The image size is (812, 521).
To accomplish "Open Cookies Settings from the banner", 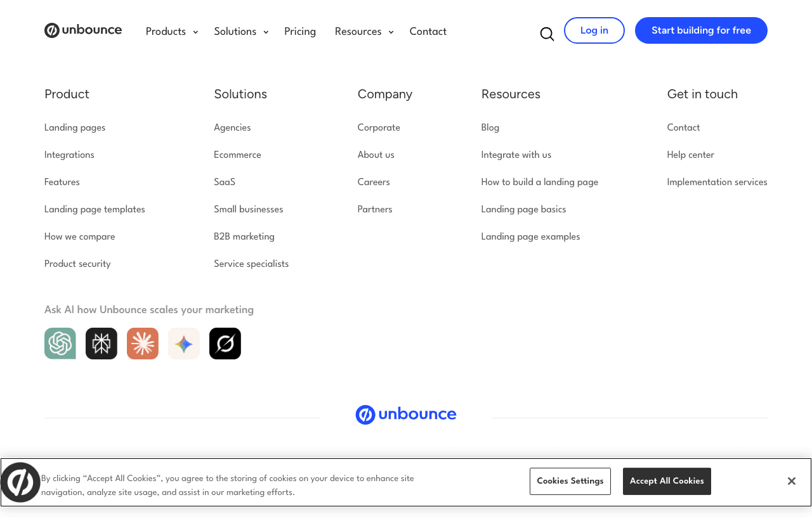I will coord(570,481).
